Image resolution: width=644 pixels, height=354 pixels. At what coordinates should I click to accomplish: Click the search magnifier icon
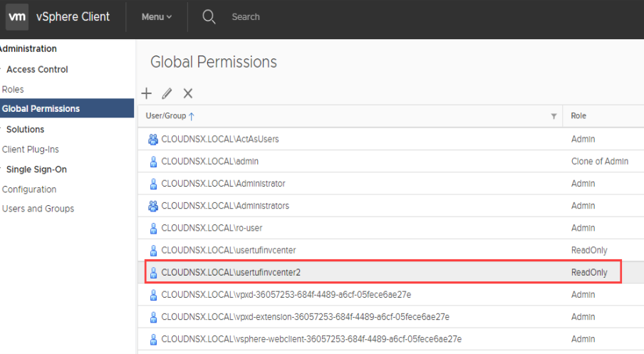click(x=209, y=17)
